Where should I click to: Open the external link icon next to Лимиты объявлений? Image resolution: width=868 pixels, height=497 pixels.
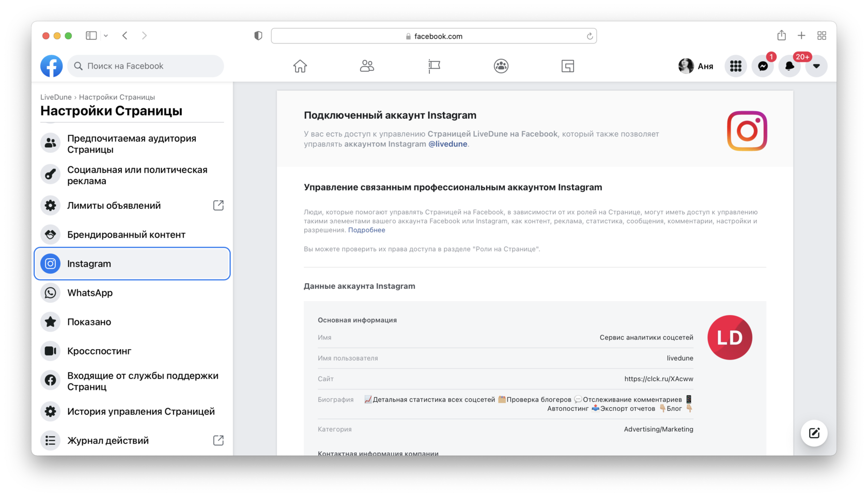[218, 205]
